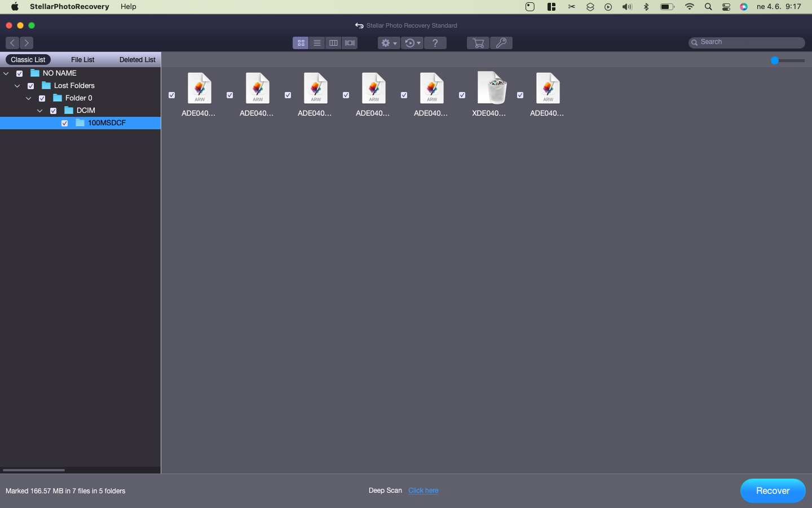The height and width of the screenshot is (508, 812).
Task: Open the gear advanced settings dropdown
Action: tap(389, 43)
